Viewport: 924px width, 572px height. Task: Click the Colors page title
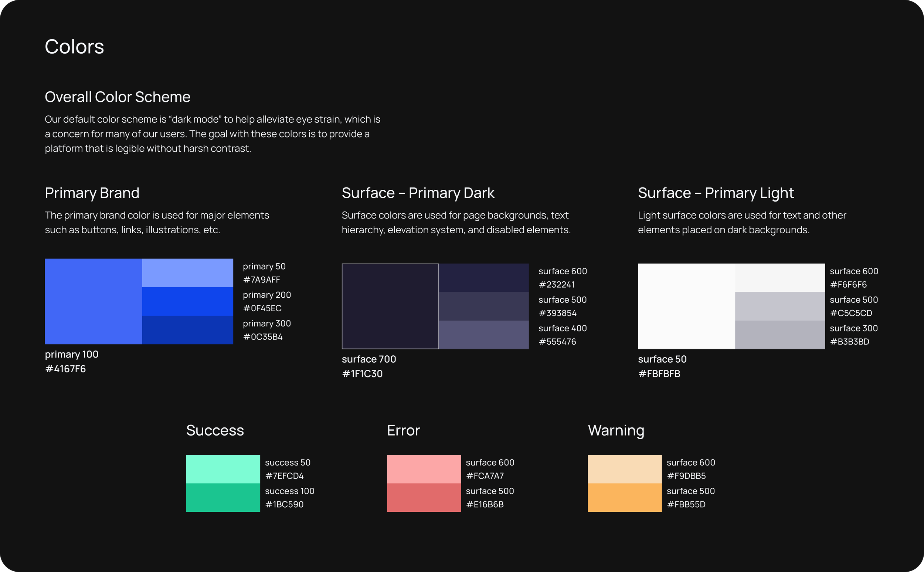pos(74,47)
